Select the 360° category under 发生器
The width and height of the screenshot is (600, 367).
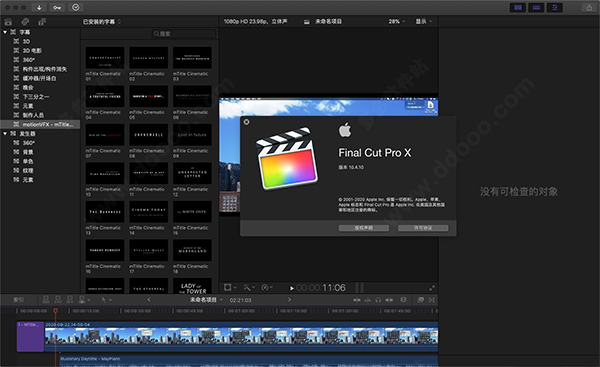click(40, 143)
